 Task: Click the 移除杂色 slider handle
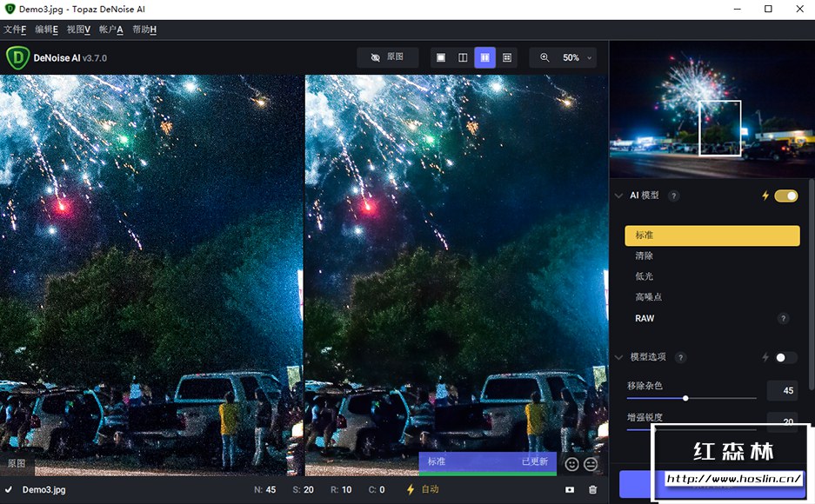tap(685, 398)
